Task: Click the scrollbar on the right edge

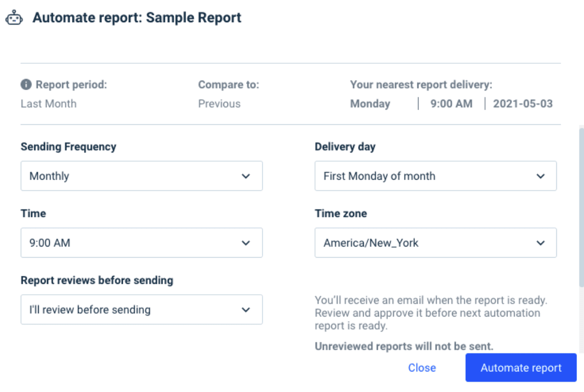Action: click(x=580, y=201)
